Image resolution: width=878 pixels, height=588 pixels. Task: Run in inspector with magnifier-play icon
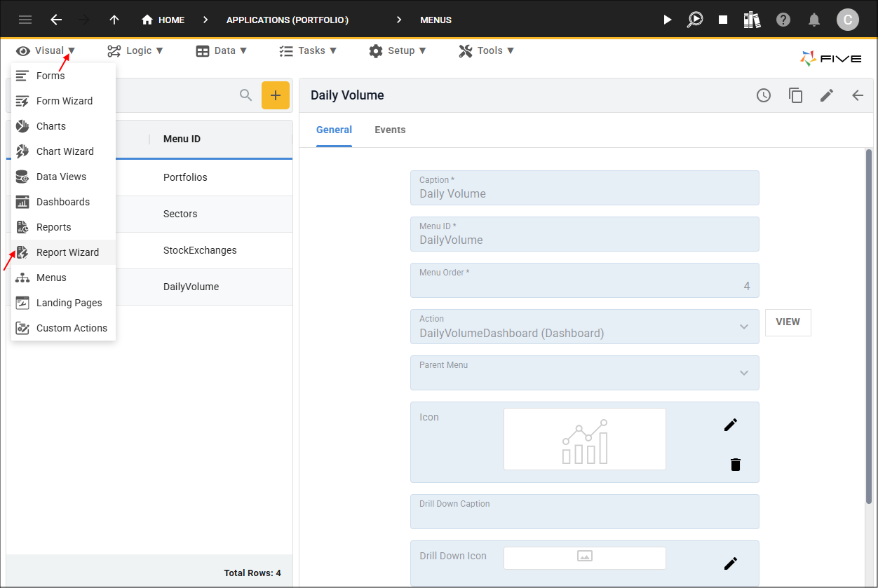pyautogui.click(x=695, y=20)
